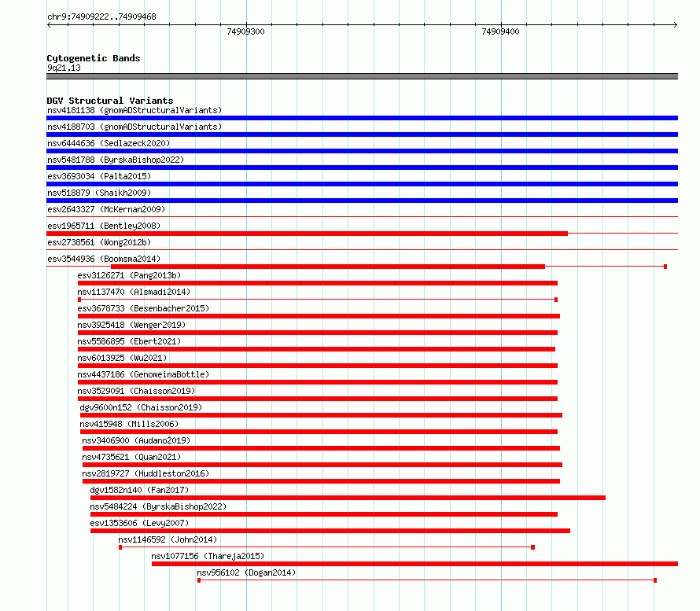The image size is (700, 611).
Task: Click nsv3406900 (Audano2019) label
Action: pos(136,440)
